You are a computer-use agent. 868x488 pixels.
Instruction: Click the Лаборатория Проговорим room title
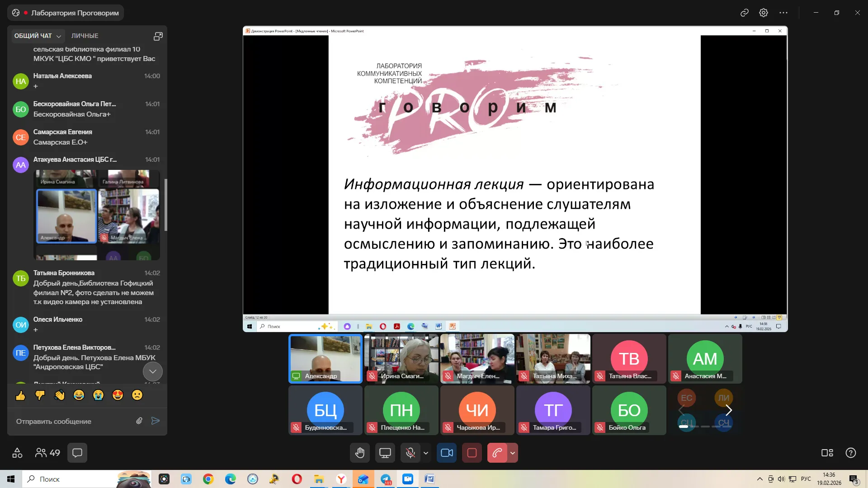(x=75, y=13)
